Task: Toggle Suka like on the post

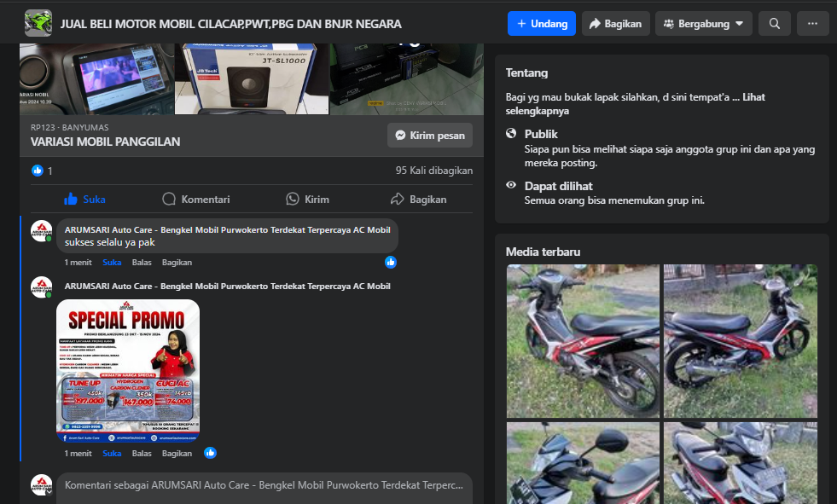Action: [x=84, y=199]
